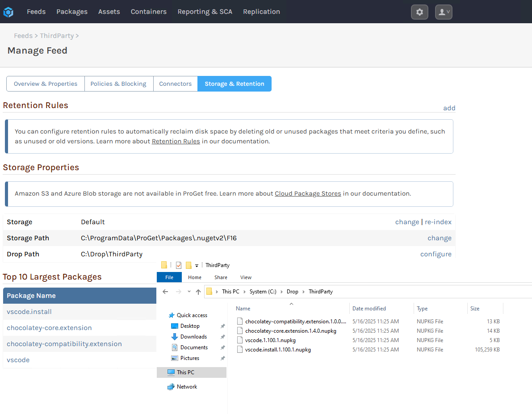The height and width of the screenshot is (414, 532).
Task: Open the Feeds navigation menu
Action: (x=36, y=12)
